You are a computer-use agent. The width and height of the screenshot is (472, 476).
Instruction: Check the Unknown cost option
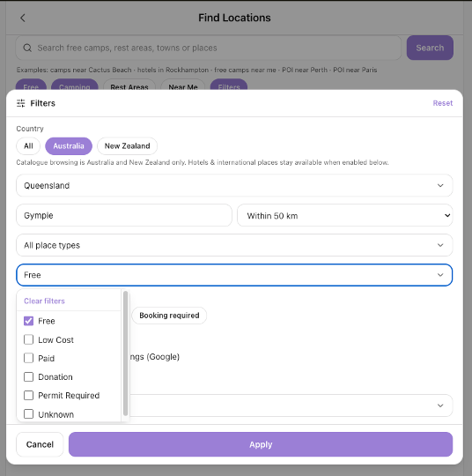click(x=28, y=413)
